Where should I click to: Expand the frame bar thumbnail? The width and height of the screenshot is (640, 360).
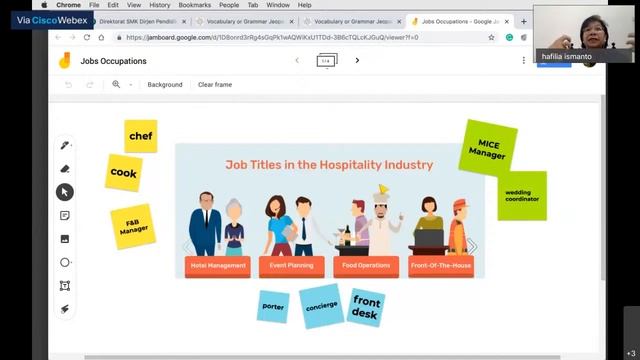(x=327, y=61)
